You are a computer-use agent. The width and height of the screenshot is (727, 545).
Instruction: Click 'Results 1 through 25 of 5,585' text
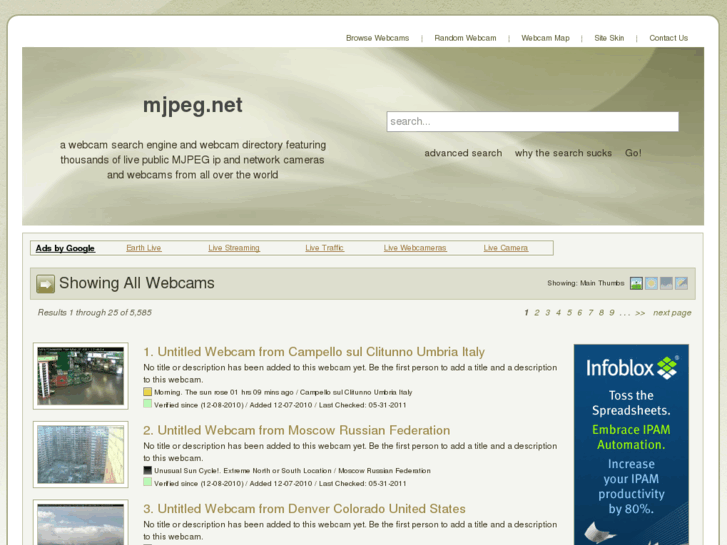(x=95, y=313)
